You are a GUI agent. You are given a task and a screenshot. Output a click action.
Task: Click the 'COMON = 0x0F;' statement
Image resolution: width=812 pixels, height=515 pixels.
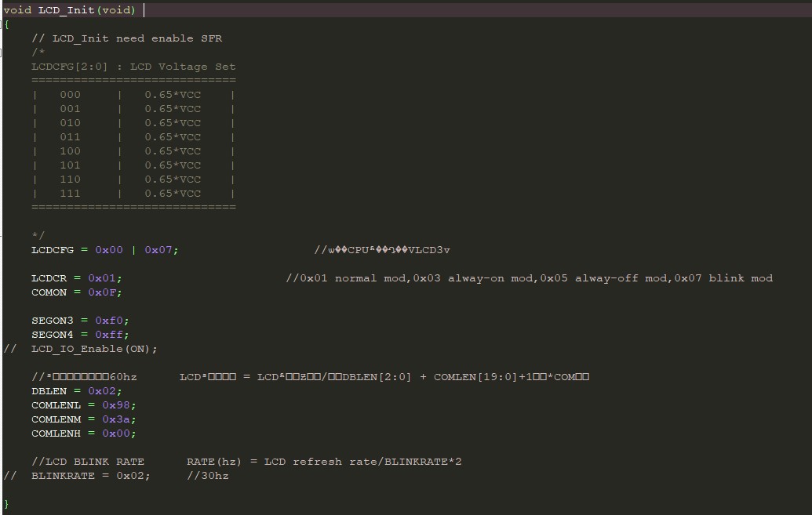point(77,292)
